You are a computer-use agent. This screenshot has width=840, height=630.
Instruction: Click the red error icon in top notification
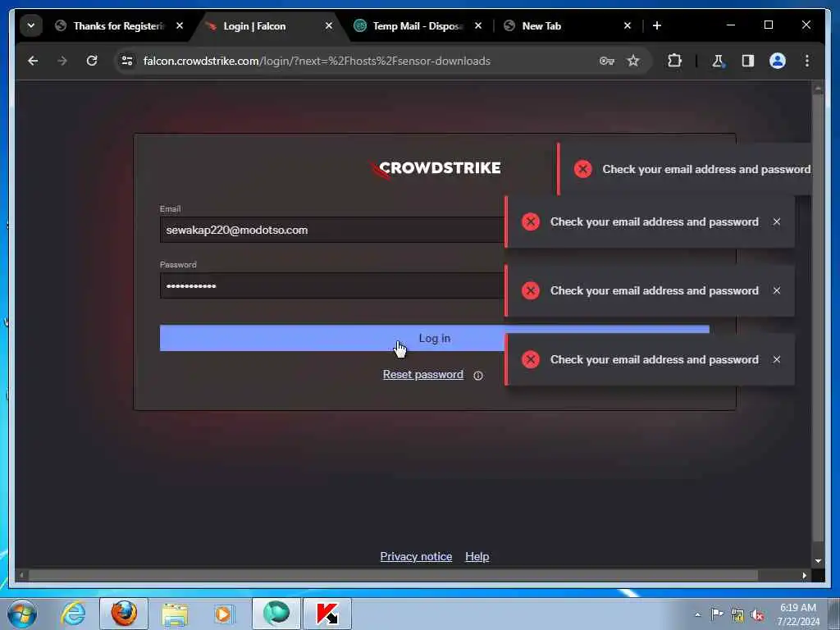(x=583, y=169)
